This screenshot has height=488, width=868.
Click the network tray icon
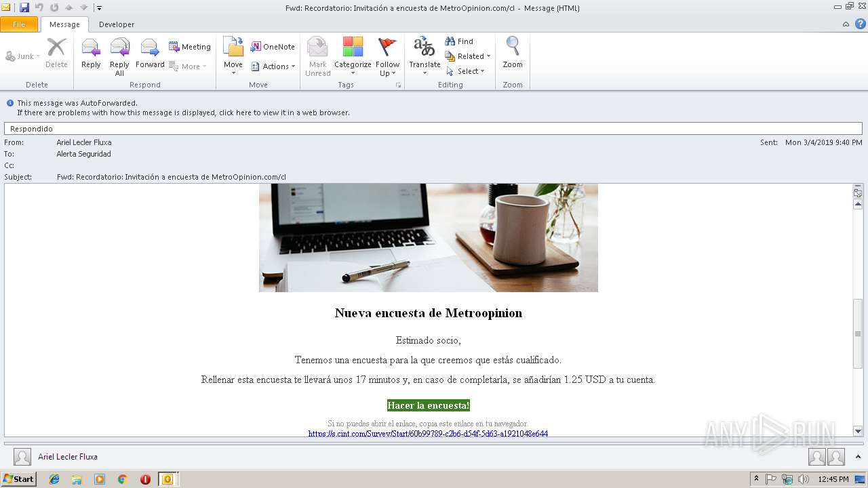pos(787,479)
